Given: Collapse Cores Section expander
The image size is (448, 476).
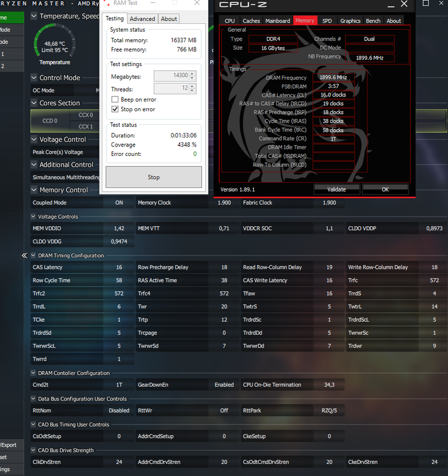Looking at the screenshot, I should pos(34,103).
